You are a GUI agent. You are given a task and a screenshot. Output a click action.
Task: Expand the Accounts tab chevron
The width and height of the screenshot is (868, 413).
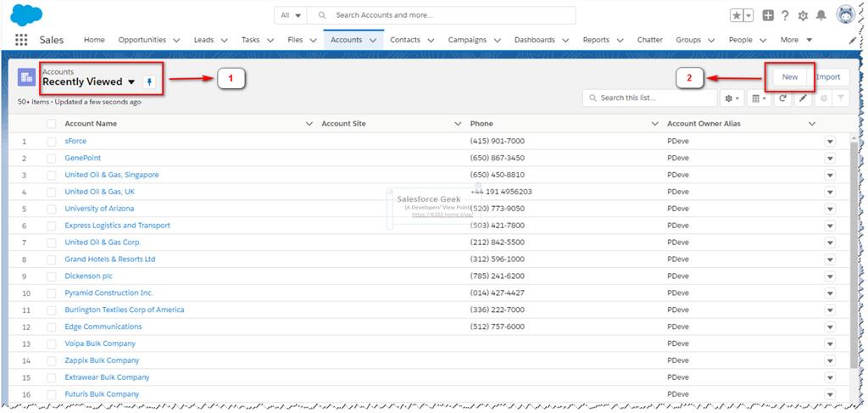click(373, 40)
